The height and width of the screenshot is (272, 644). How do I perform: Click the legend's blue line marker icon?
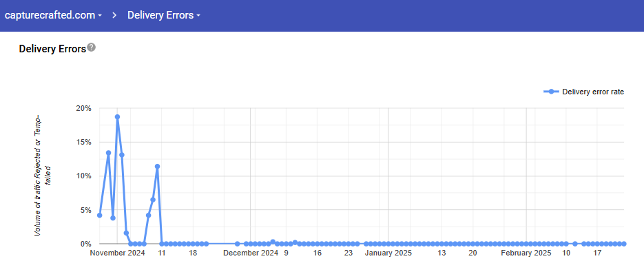[x=551, y=92]
